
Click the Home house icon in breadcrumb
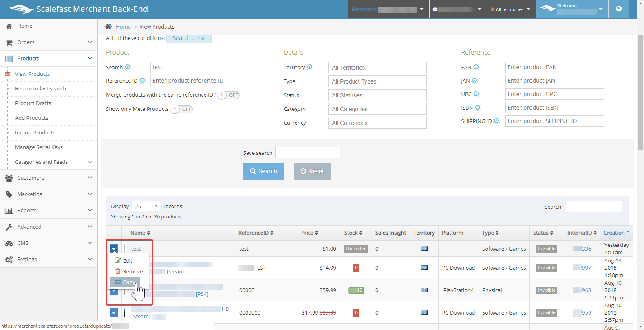(108, 26)
